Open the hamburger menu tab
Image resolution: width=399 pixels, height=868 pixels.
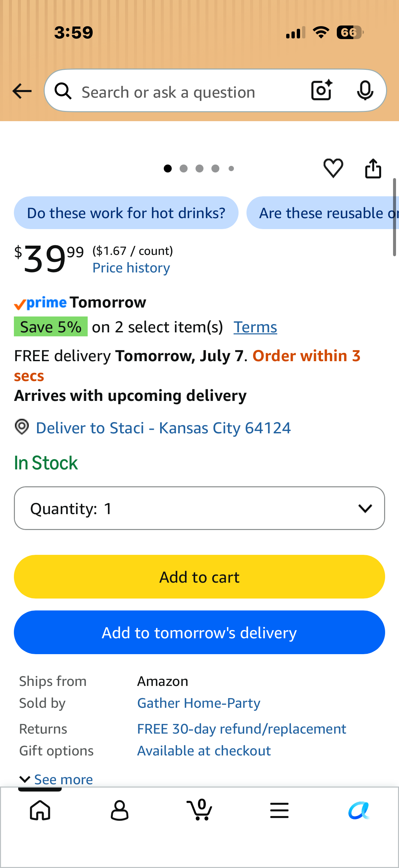click(x=279, y=810)
